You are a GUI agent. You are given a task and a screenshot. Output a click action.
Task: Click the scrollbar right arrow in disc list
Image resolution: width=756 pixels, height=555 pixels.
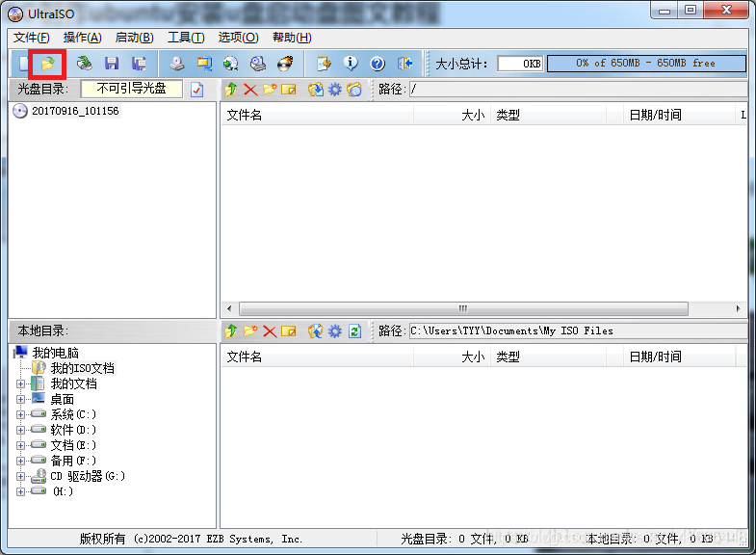pos(738,308)
